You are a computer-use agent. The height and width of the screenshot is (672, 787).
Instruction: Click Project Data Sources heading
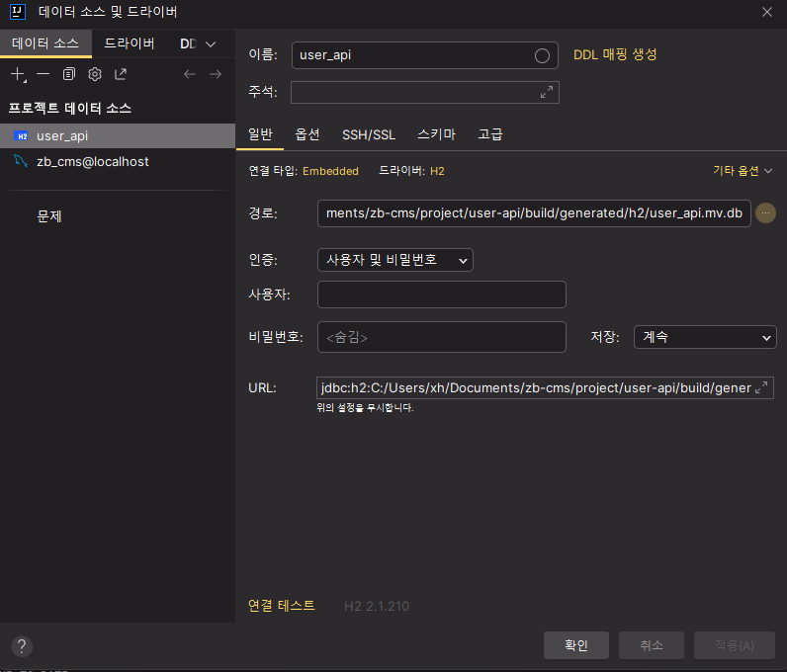click(70, 108)
